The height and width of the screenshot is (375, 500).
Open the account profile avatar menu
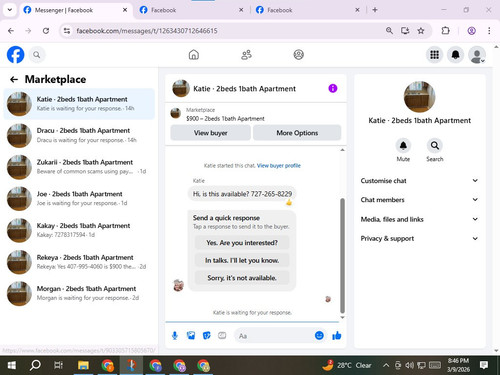tap(477, 55)
